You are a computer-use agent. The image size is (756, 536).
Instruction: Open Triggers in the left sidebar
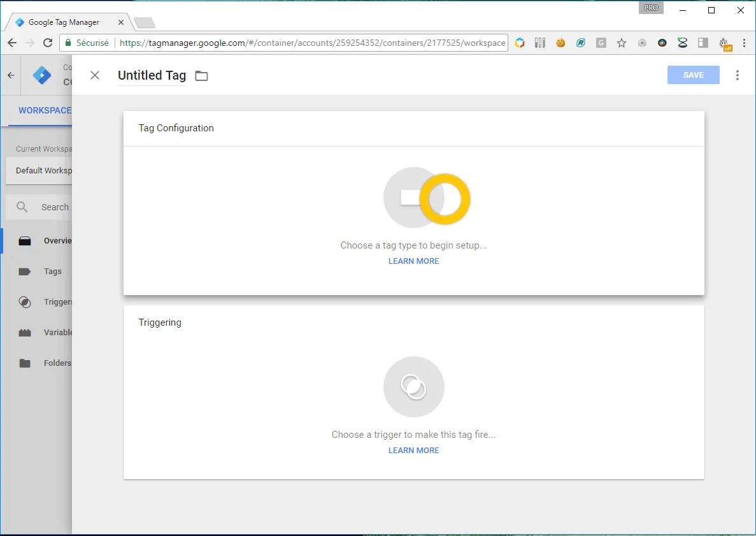(57, 302)
